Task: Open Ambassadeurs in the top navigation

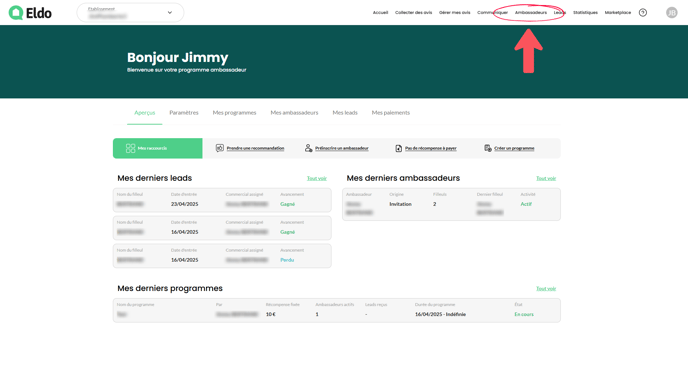Action: click(531, 13)
